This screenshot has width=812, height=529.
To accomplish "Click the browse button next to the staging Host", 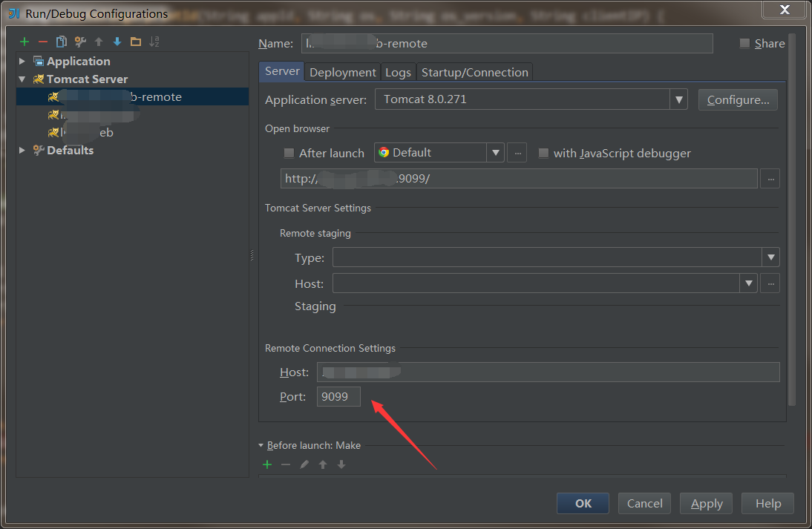I will pyautogui.click(x=770, y=283).
